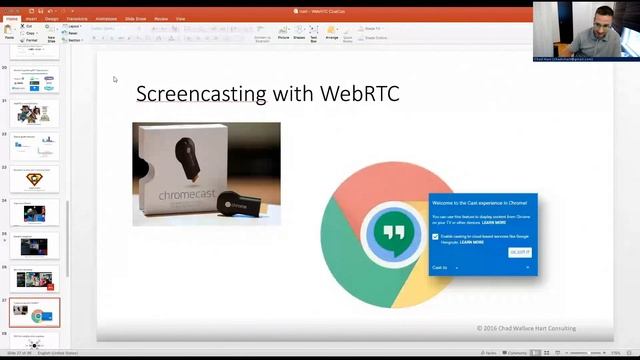Select the Chromecast box photo on the slide
640x360 pixels.
[207, 174]
